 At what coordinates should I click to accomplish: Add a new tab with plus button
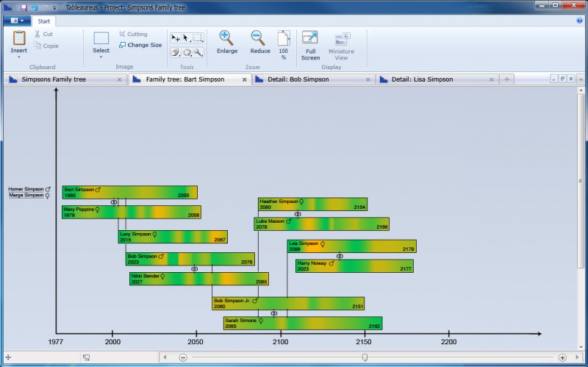tap(507, 79)
